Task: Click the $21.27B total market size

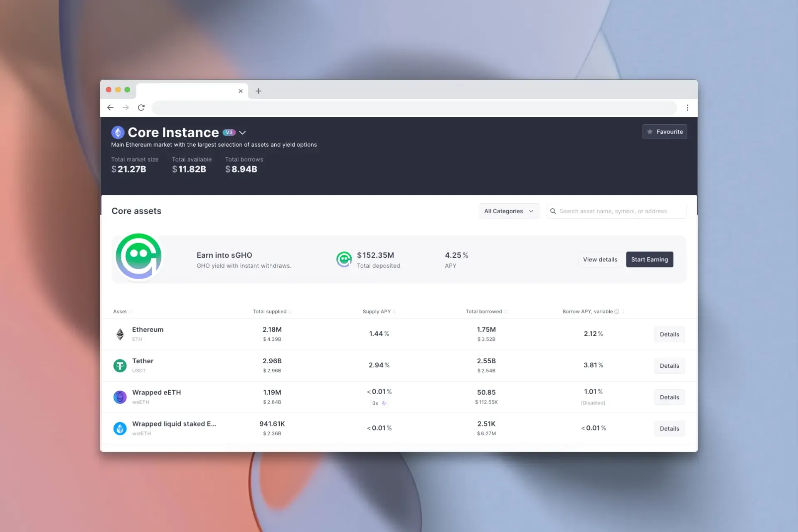Action: click(x=129, y=169)
